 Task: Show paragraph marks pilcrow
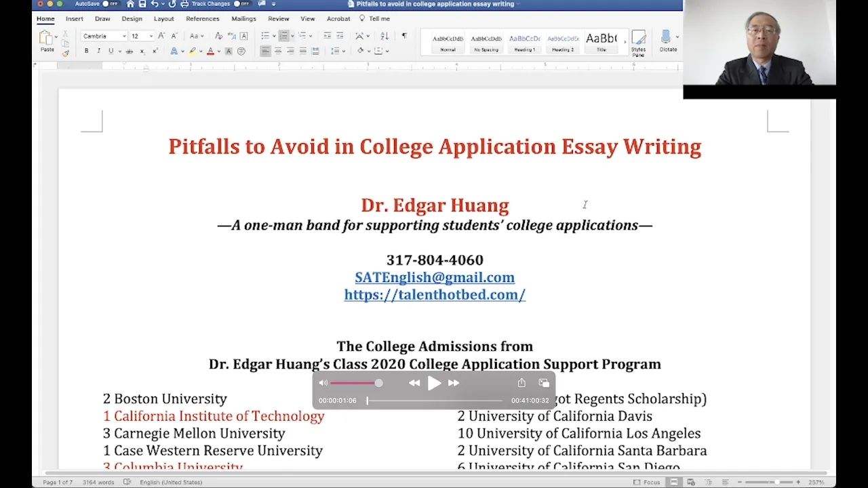404,36
